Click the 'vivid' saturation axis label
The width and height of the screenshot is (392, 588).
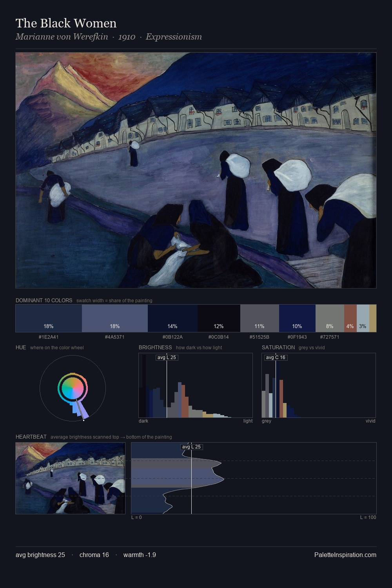(x=370, y=421)
